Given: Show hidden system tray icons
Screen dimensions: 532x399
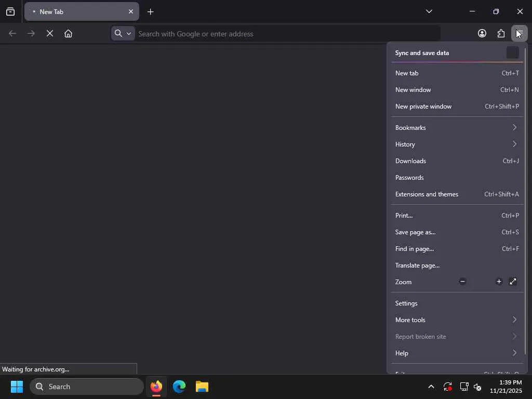Looking at the screenshot, I should tap(431, 387).
